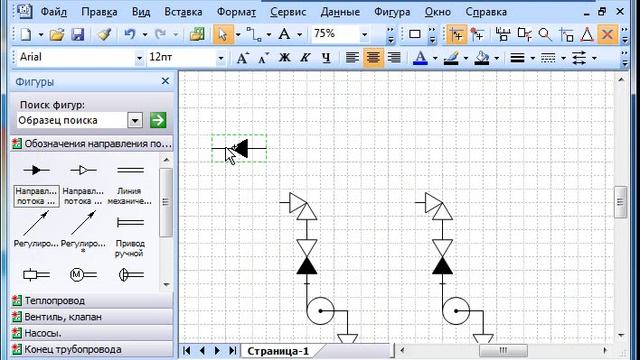This screenshot has height=360, width=640.
Task: Select the Rectangle drawing tool
Action: pyautogui.click(x=415, y=34)
